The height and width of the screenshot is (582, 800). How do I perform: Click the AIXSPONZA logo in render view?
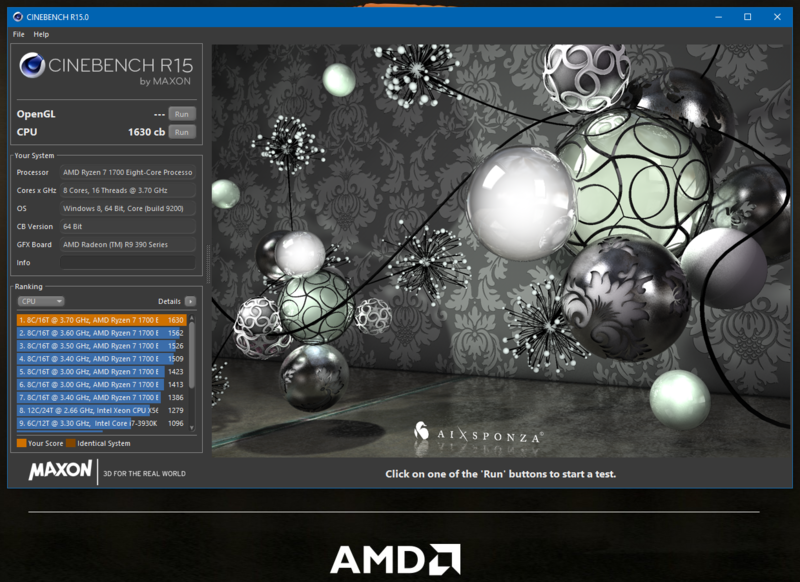[x=478, y=435]
